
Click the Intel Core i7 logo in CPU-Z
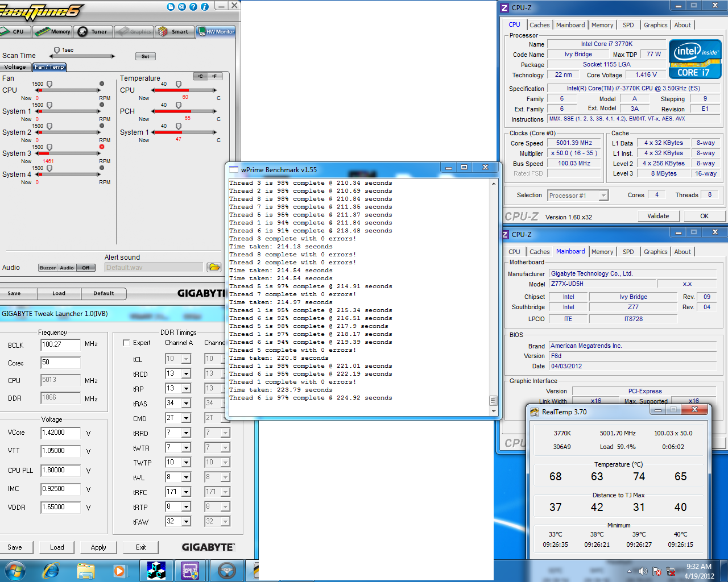click(695, 59)
